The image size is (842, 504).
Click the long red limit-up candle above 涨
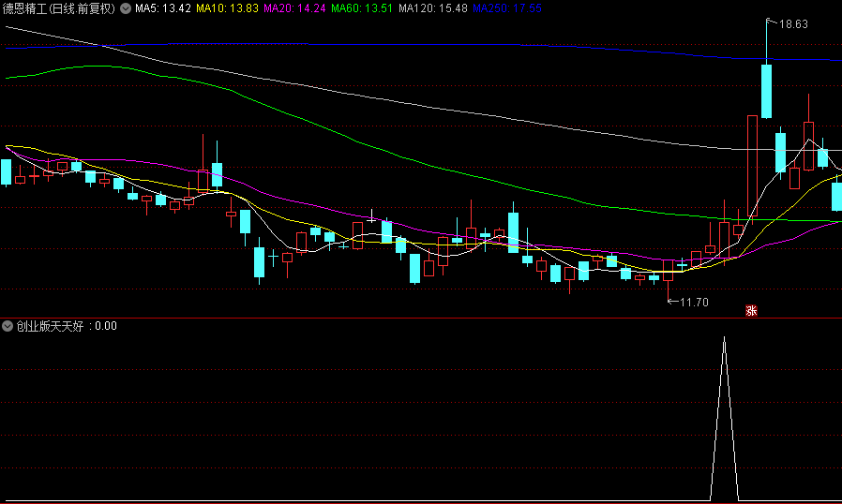[752, 166]
